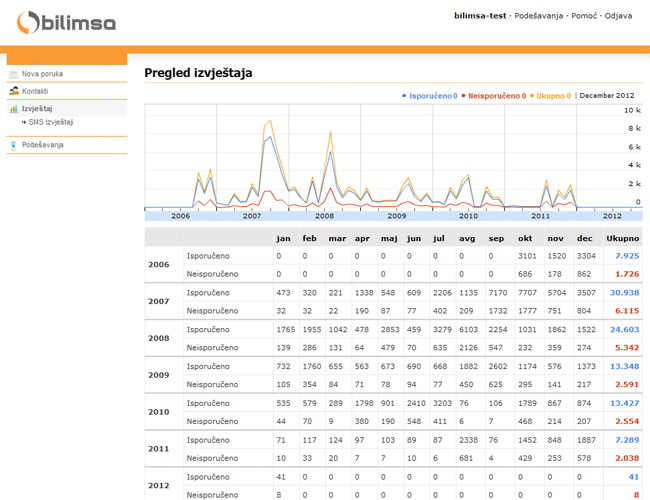Open SMS Izvještaj submenu item
The height and width of the screenshot is (500, 650).
point(51,122)
